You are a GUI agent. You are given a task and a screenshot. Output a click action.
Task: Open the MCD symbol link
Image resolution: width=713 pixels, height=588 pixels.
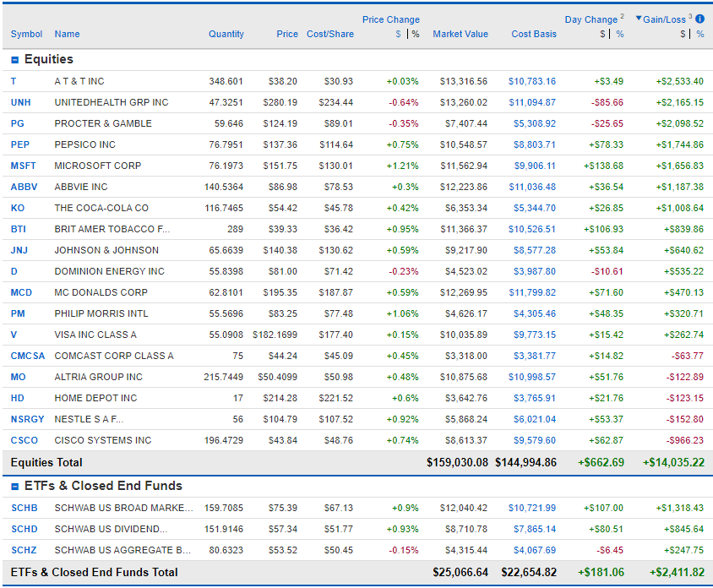pyautogui.click(x=21, y=293)
